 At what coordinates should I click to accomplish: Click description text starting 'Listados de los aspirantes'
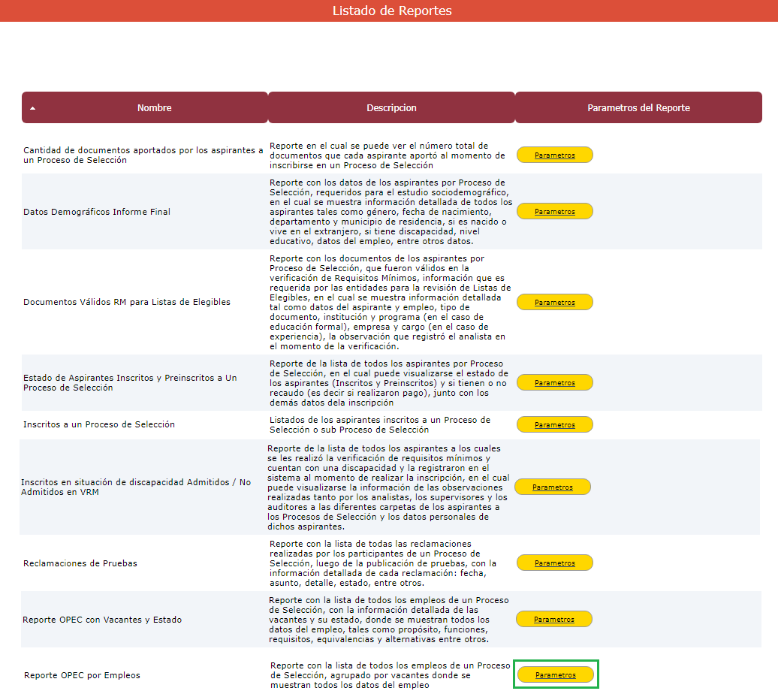tap(380, 424)
